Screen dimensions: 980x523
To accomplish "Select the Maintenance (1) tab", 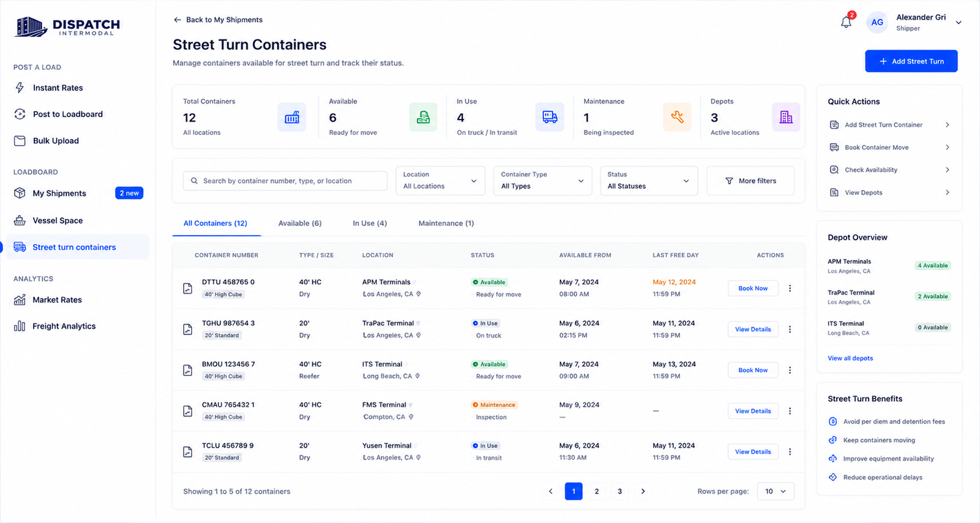I will pyautogui.click(x=446, y=224).
